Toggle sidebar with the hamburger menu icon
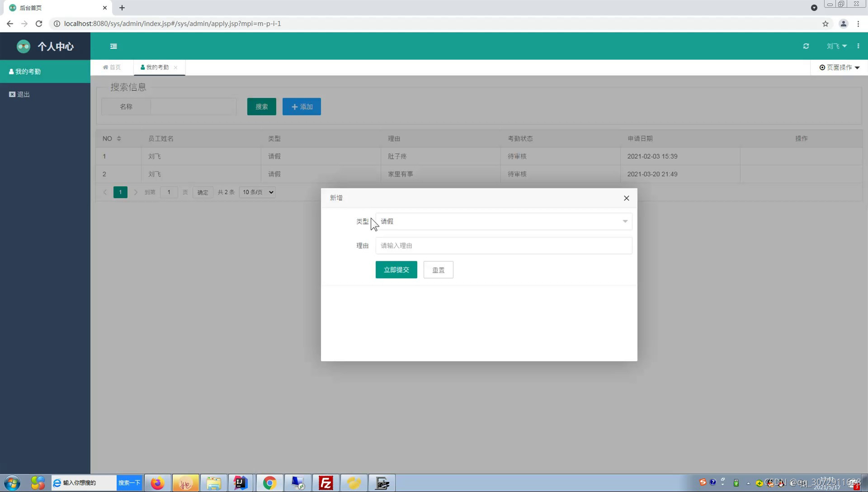The image size is (868, 492). click(113, 46)
